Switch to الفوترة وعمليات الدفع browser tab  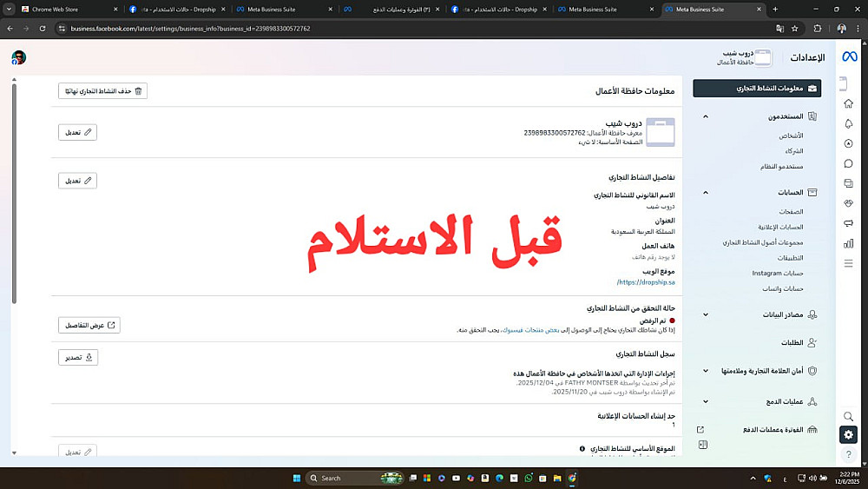pyautogui.click(x=392, y=10)
